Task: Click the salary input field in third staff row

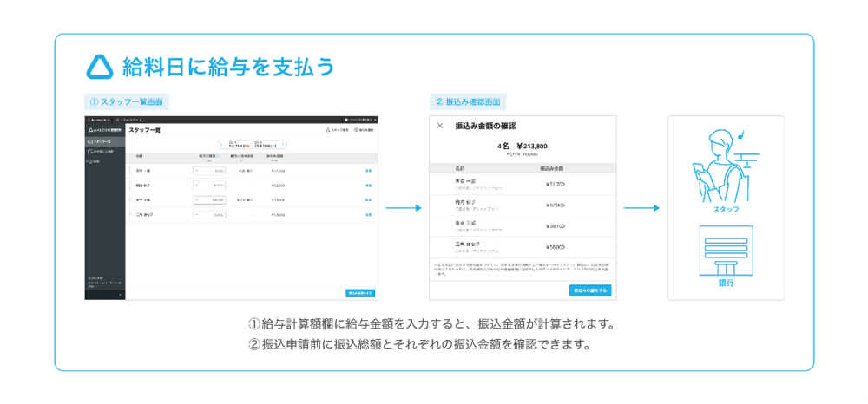Action: (208, 199)
